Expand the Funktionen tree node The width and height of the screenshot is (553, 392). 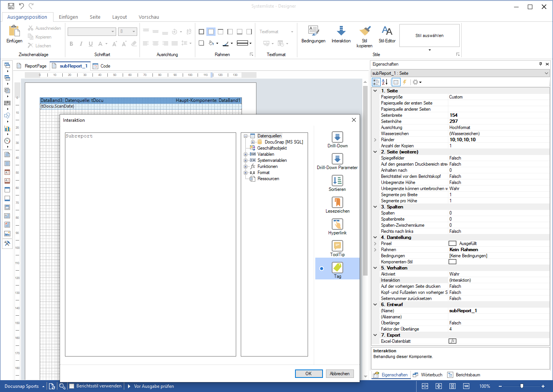coord(245,166)
